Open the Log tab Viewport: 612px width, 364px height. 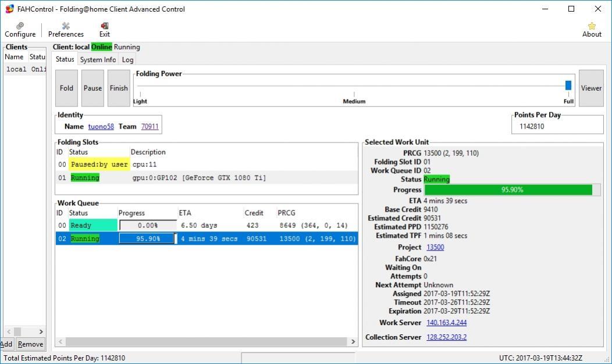(x=127, y=60)
